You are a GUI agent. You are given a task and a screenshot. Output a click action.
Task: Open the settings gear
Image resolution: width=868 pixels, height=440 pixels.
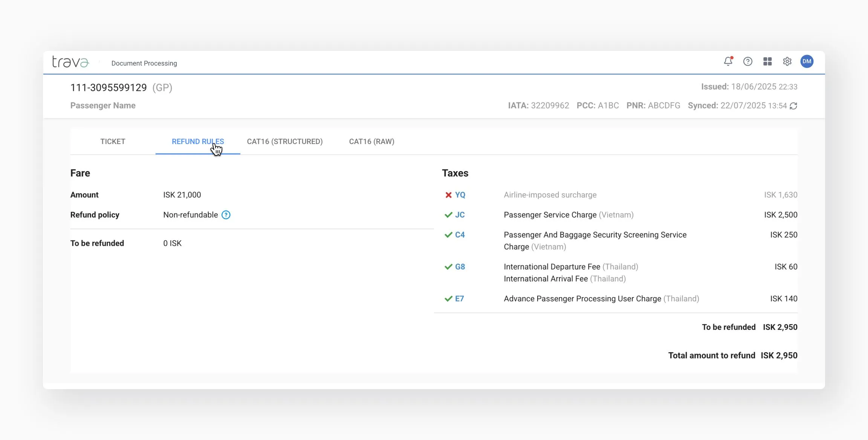pos(787,61)
